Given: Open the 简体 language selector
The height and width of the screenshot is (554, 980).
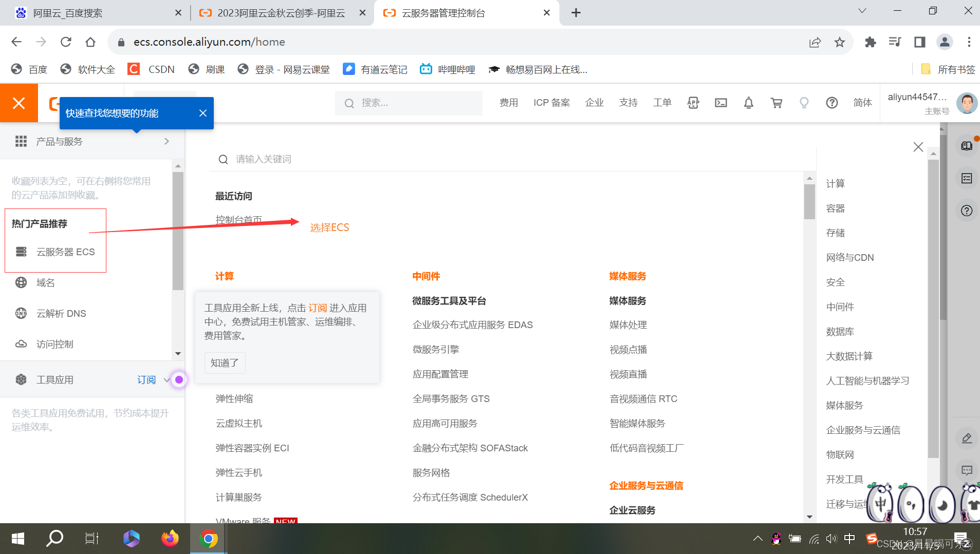Looking at the screenshot, I should [x=863, y=103].
